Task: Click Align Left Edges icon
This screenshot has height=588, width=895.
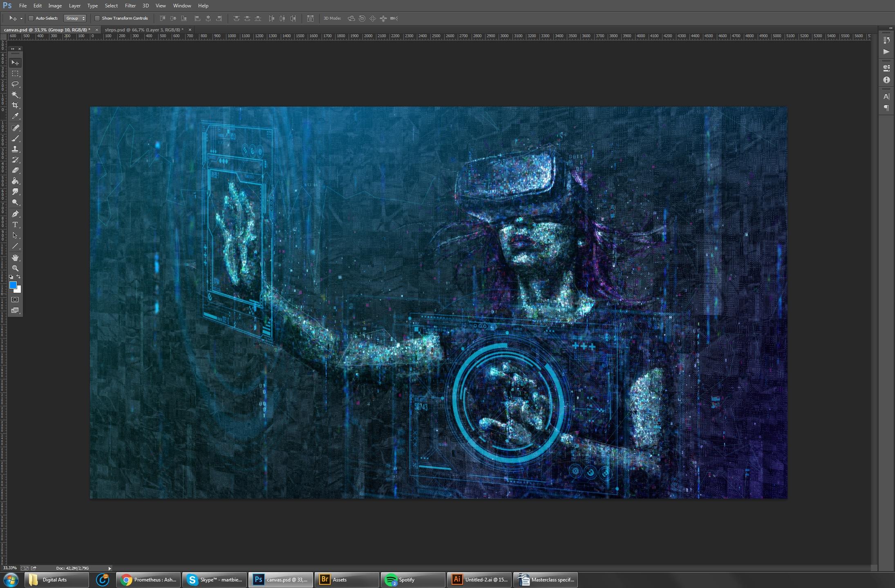Action: 197,18
